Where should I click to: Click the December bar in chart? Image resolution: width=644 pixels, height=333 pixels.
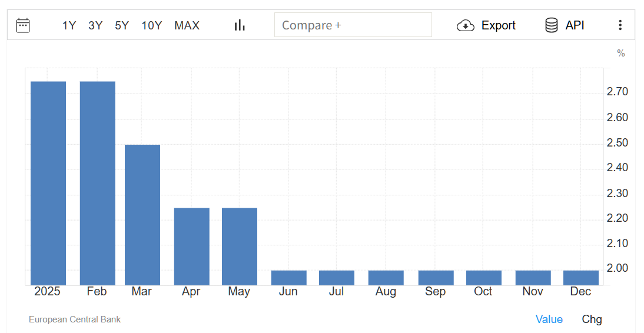[x=581, y=278]
